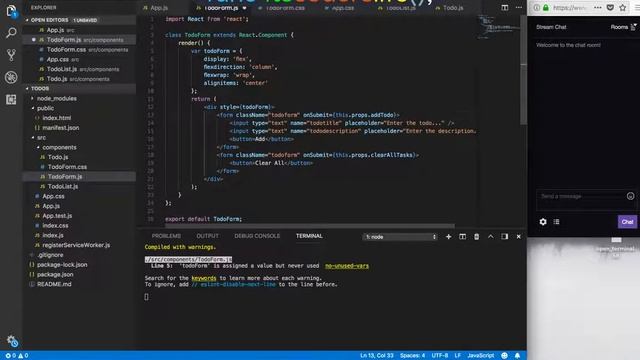Viewport: 640px width, 360px height.
Task: Open the Search view in activity bar
Action: pos(11,33)
